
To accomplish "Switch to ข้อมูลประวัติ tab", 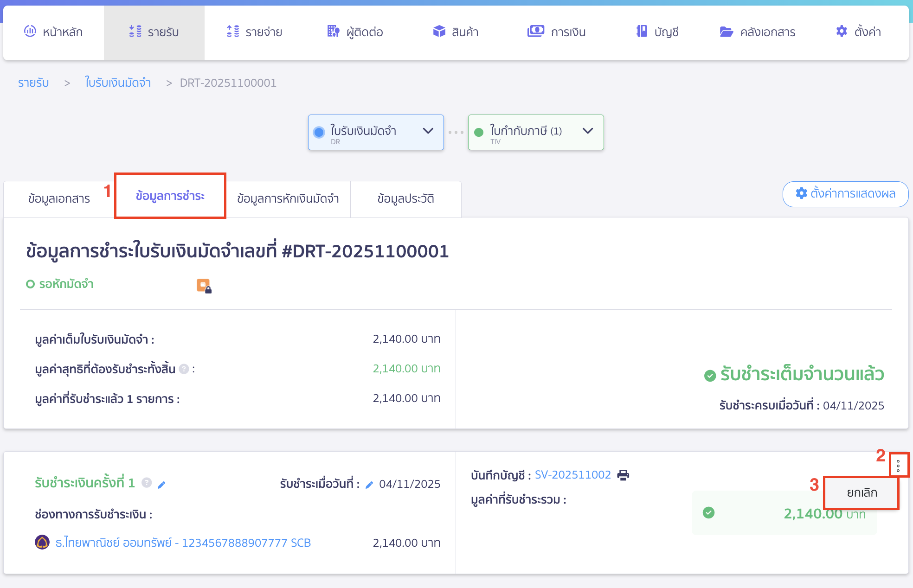I will 405,199.
